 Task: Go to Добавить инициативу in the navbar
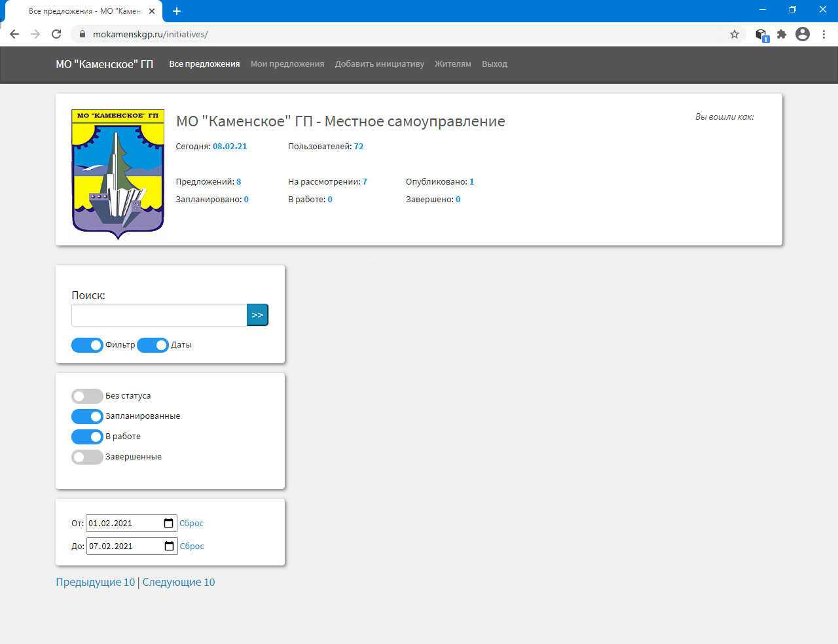(x=380, y=64)
